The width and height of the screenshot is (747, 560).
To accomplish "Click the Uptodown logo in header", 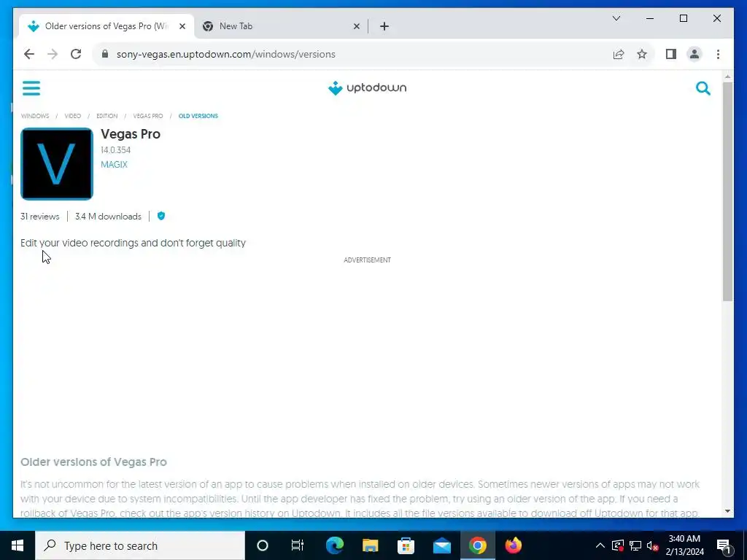I will pos(367,88).
